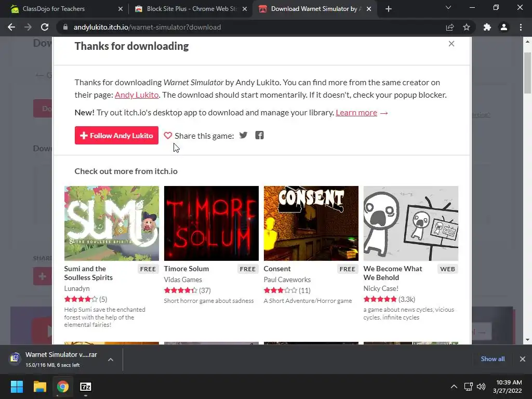Click the browser back arrow

tap(11, 27)
